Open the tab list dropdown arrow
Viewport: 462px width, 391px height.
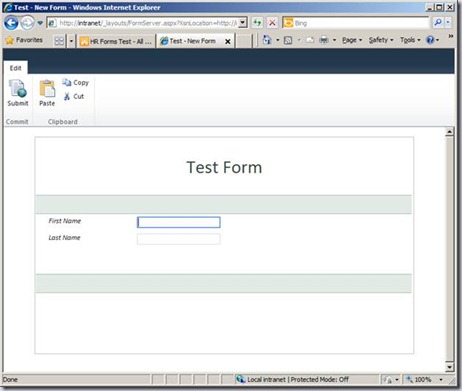[x=71, y=41]
